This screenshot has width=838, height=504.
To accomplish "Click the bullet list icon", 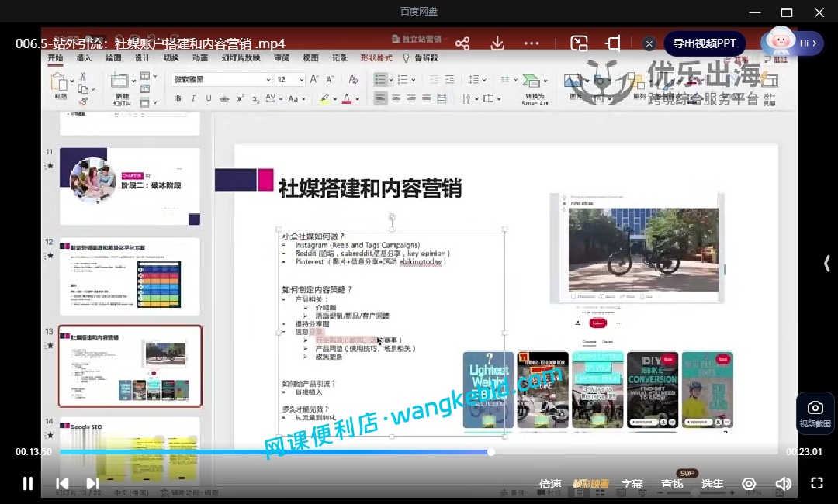I will tap(380, 80).
